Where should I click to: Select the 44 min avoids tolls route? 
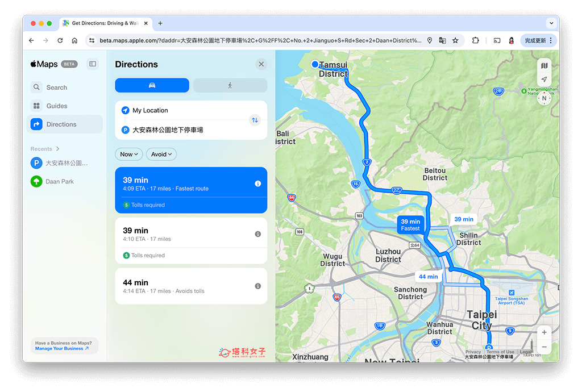pyautogui.click(x=191, y=286)
